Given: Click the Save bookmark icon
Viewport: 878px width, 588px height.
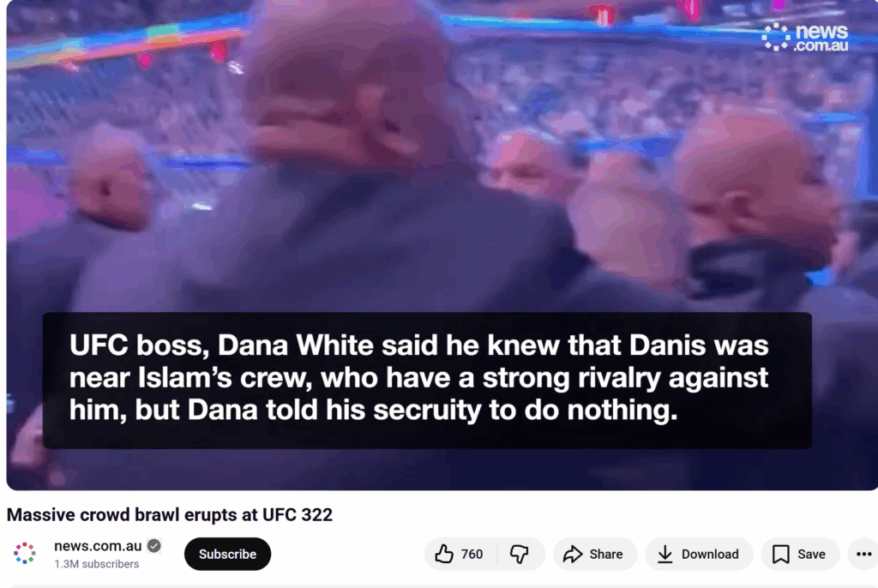Looking at the screenshot, I should click(x=780, y=554).
